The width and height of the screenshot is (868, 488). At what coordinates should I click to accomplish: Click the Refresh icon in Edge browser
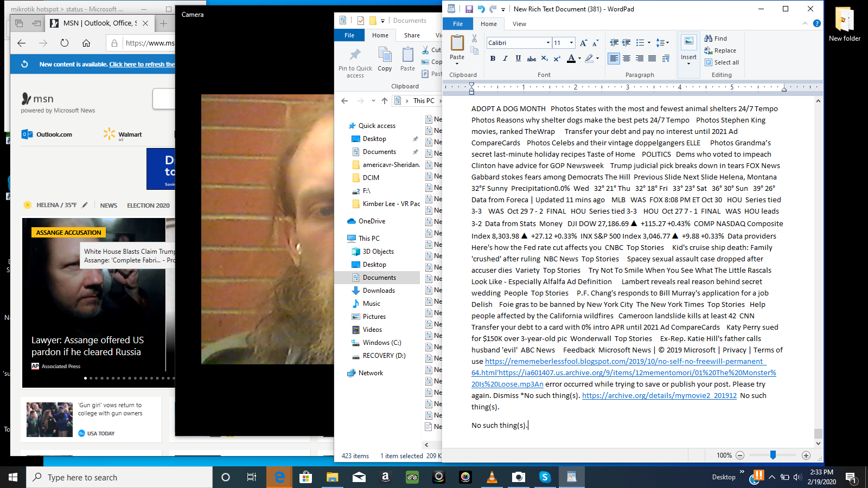65,43
